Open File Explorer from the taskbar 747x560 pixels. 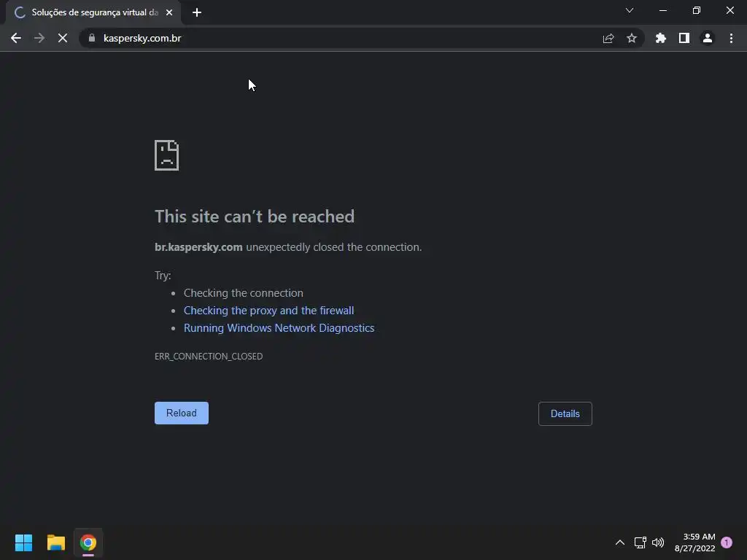click(55, 542)
